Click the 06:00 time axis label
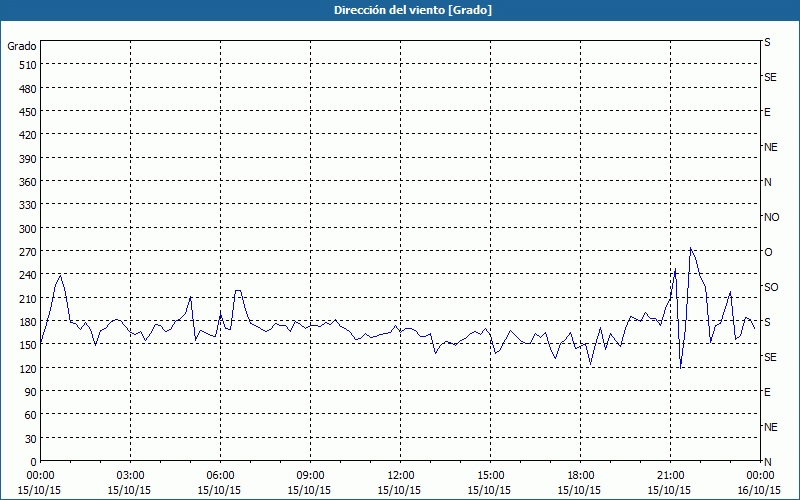This screenshot has height=500, width=800. pos(220,476)
